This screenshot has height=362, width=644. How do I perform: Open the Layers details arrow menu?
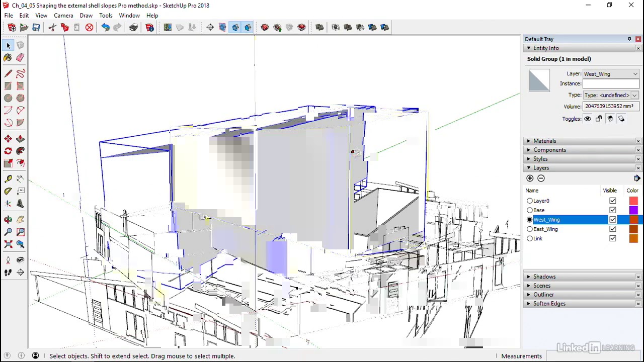click(x=637, y=178)
